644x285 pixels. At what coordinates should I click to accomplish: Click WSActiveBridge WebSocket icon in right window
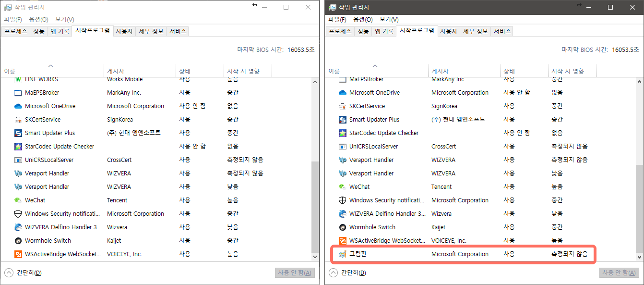coord(343,241)
